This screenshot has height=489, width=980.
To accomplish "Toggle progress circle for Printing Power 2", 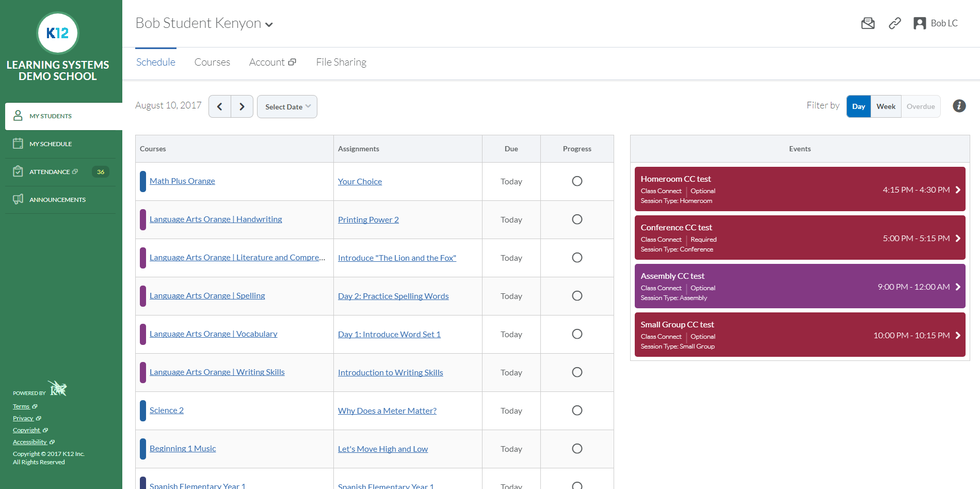I will 577,219.
